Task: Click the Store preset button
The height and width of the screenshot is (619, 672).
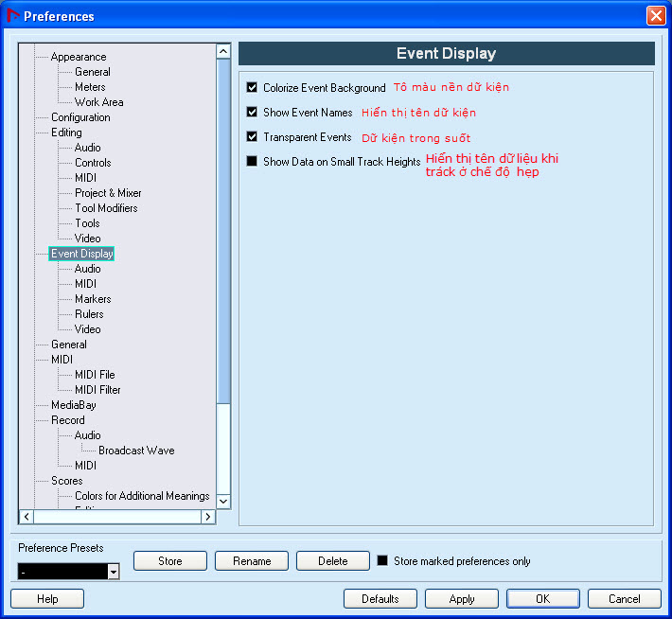Action: tap(170, 561)
